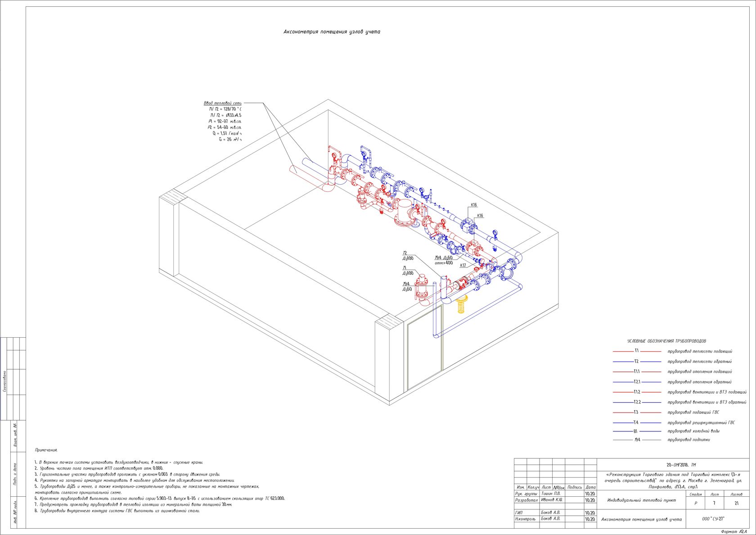
Task: Click note 3 about уклон 0.003
Action: (127, 475)
